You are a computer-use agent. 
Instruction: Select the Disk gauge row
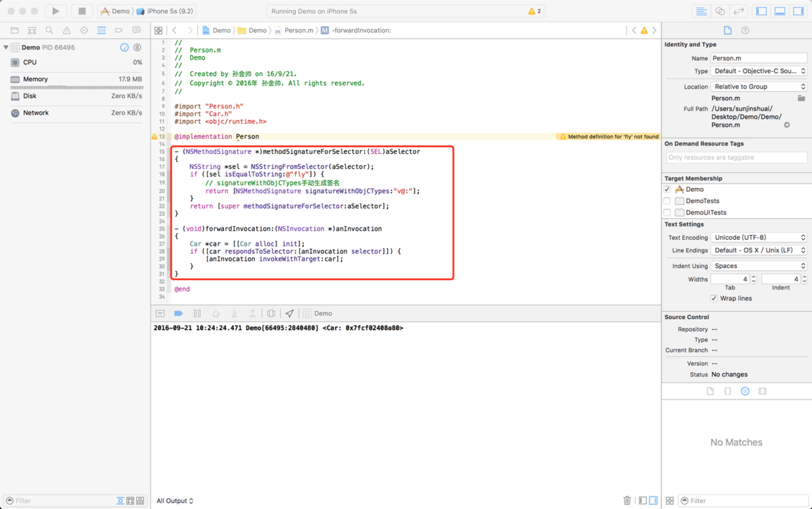[75, 96]
